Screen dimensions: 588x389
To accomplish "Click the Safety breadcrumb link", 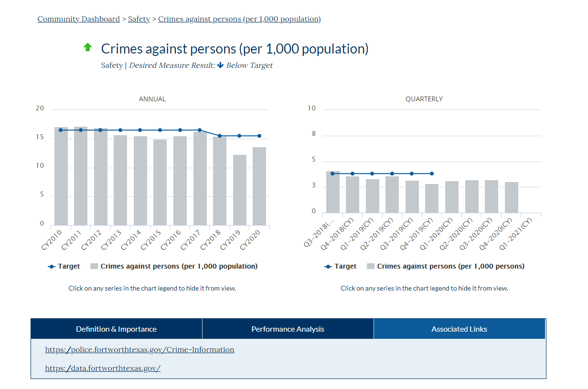I will [139, 19].
